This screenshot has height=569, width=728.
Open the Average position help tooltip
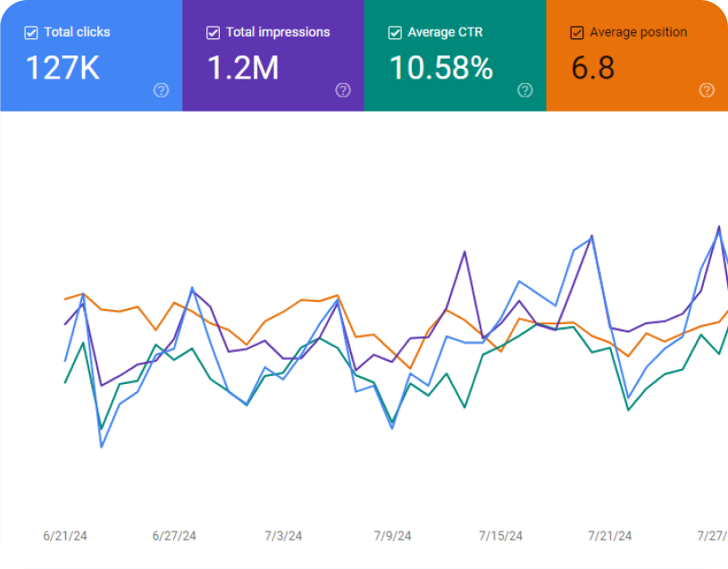pos(707,90)
